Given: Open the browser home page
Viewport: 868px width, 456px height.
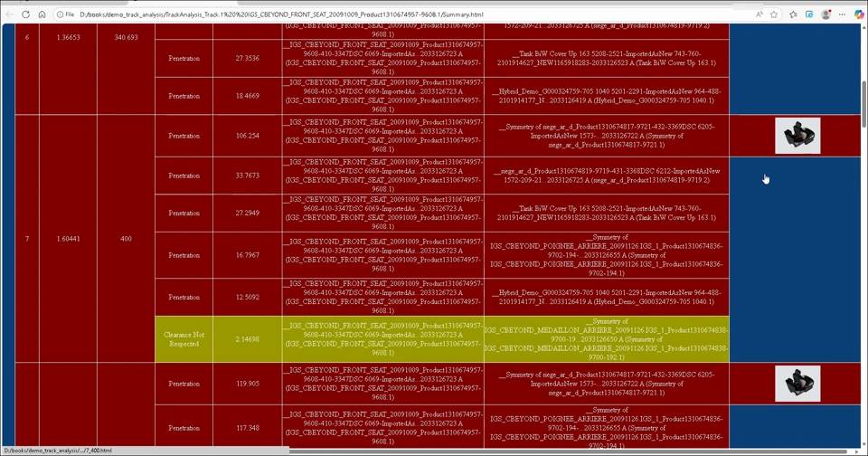Looking at the screenshot, I should [42, 14].
